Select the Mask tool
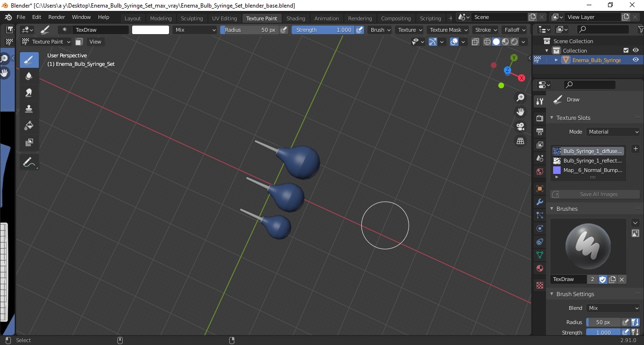Screen dimensions: 644x345 click(29, 142)
